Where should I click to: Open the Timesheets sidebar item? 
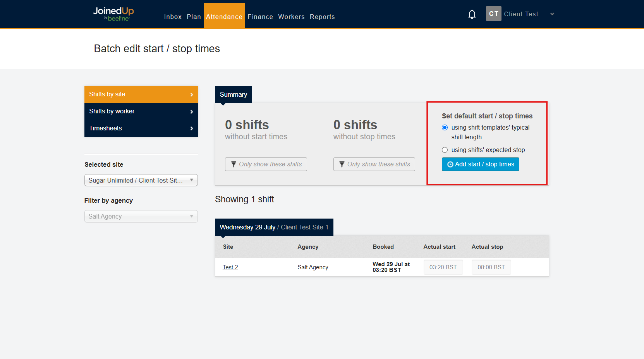click(x=141, y=128)
